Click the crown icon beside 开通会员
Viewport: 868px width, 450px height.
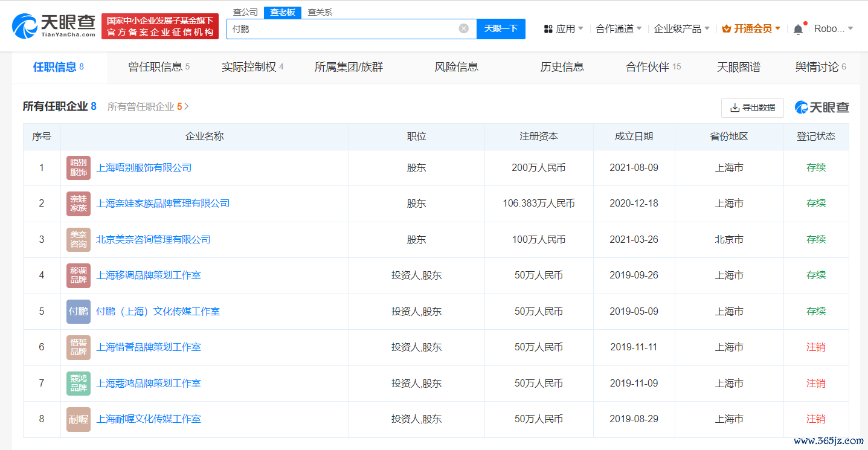pos(726,29)
